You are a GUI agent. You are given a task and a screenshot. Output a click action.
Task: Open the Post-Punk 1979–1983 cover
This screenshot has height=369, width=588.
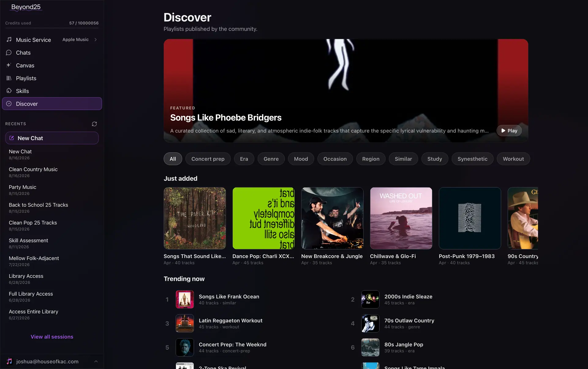click(470, 218)
